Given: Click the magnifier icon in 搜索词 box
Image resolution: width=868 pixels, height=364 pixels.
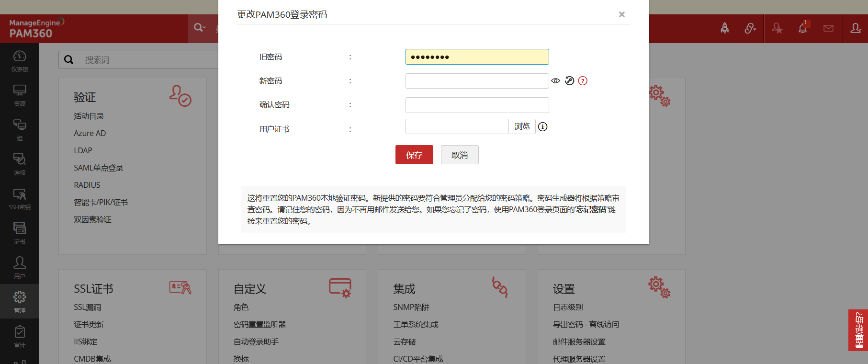Looking at the screenshot, I should (69, 59).
